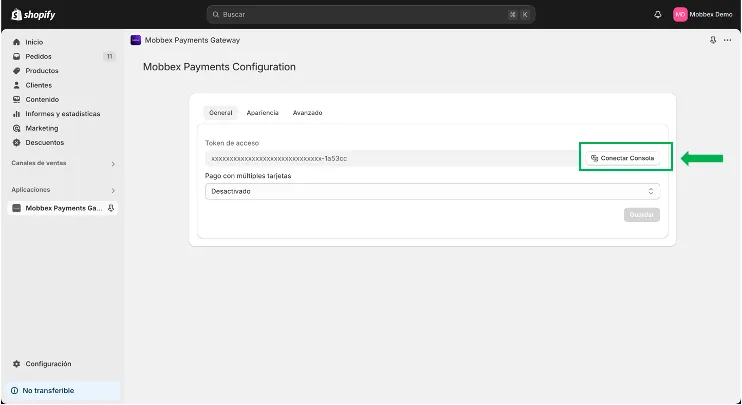This screenshot has width=742, height=405.
Task: Click the Informes y estadísticas chart icon
Action: [x=17, y=114]
